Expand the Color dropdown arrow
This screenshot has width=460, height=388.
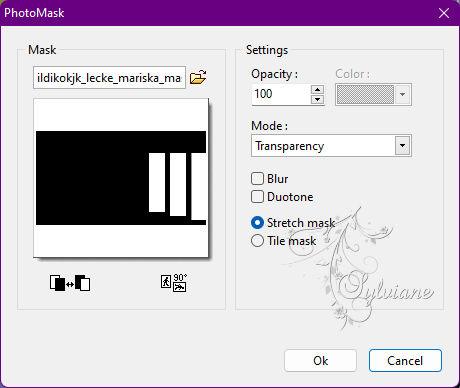tap(403, 94)
